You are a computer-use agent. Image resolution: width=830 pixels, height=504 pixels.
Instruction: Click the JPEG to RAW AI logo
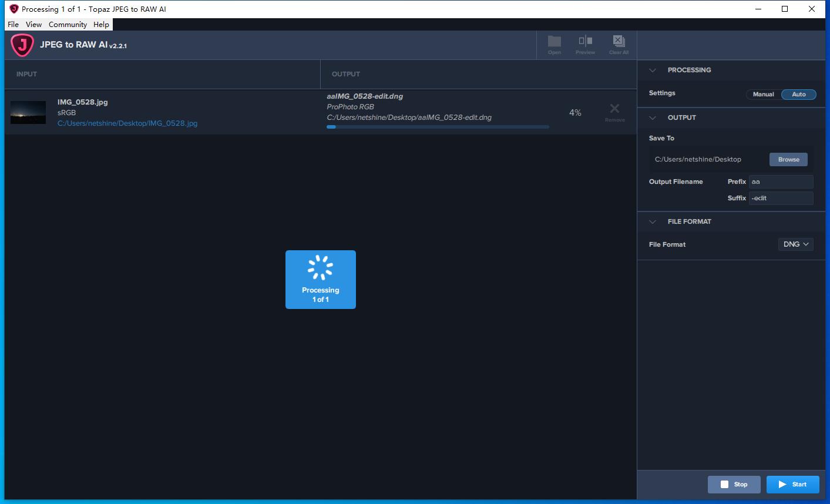point(22,45)
